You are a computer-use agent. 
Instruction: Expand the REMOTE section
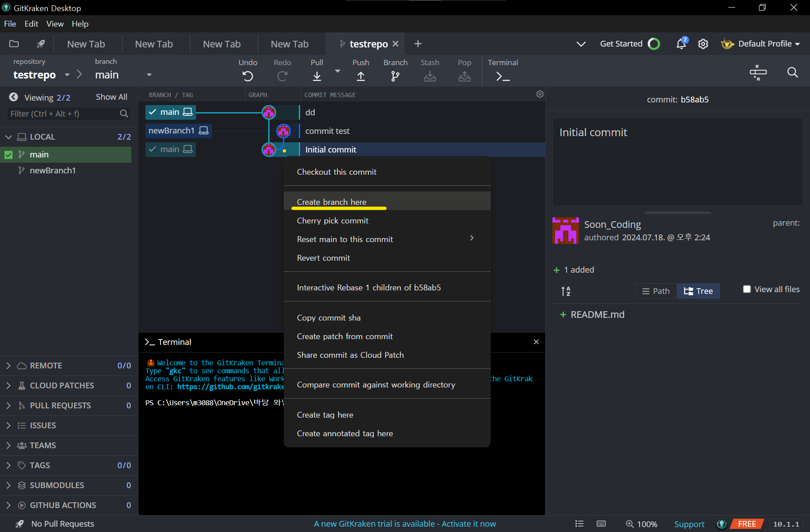click(x=8, y=366)
